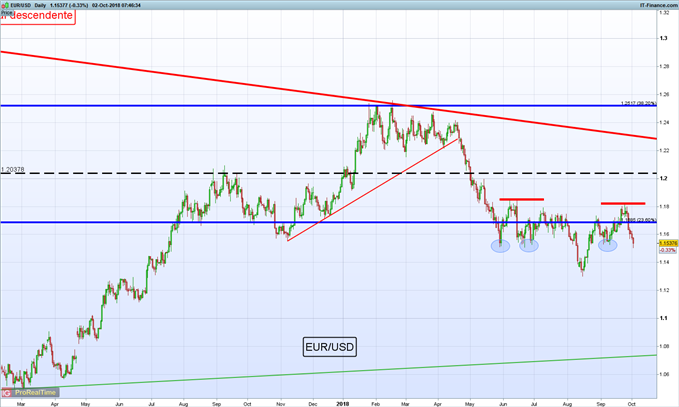
Task: Click the IT-Finance.com link in the header
Action: coord(659,5)
